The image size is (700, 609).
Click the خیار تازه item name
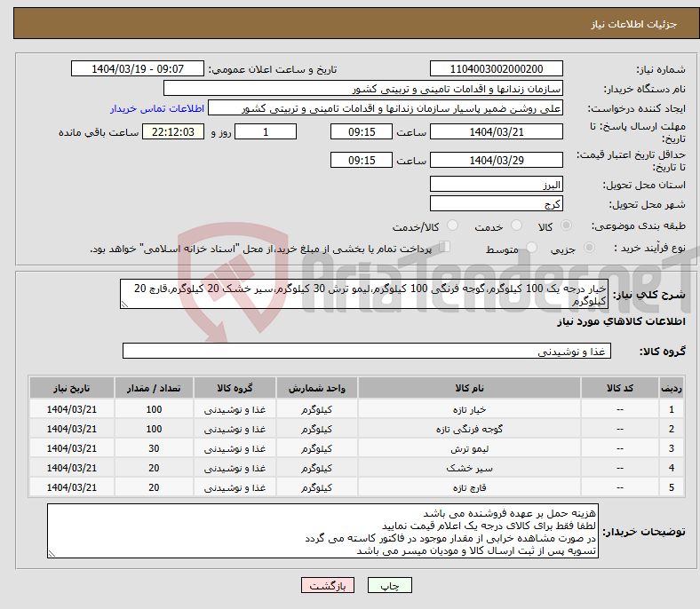(x=469, y=409)
